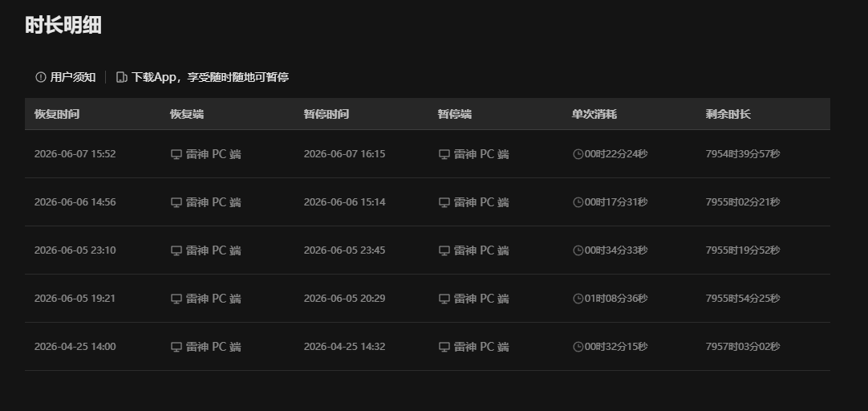868x411 pixels.
Task: Click the 单次消耗 column header
Action: 594,114
